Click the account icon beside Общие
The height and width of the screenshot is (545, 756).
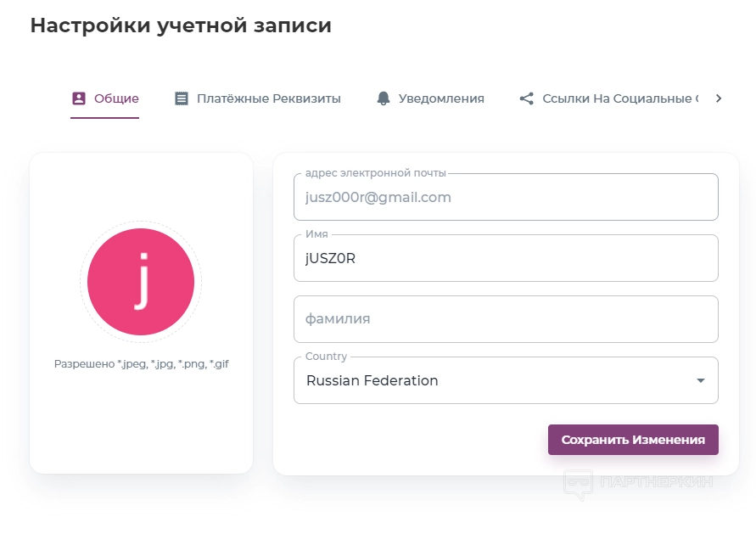79,98
